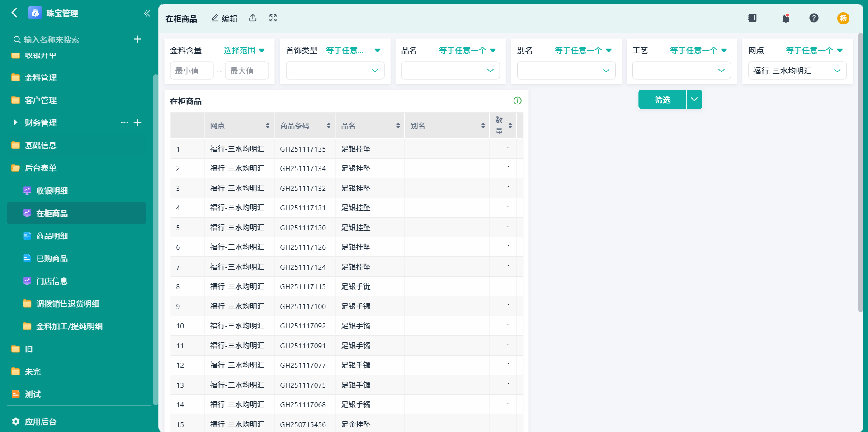Click the fullscreen expand icon in header

(273, 18)
